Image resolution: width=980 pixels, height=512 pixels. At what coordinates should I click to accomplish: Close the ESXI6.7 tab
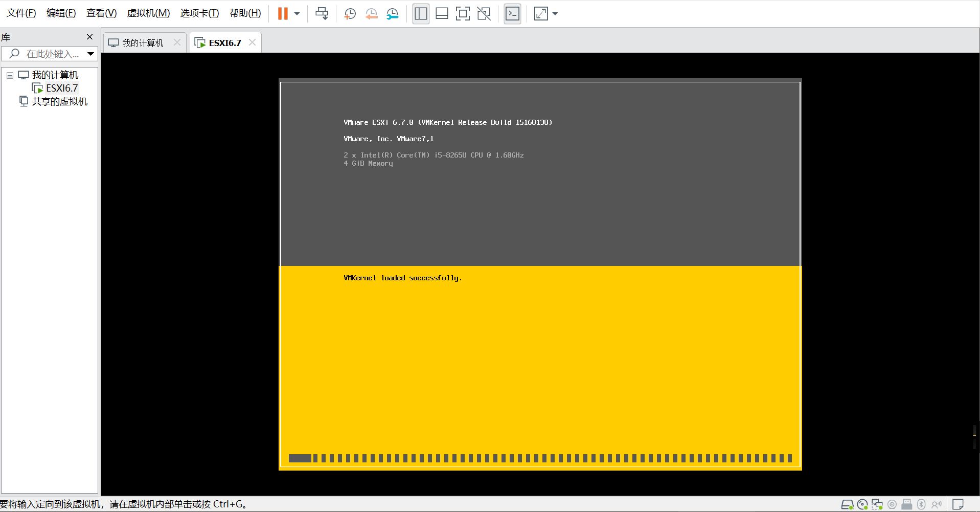[x=252, y=42]
